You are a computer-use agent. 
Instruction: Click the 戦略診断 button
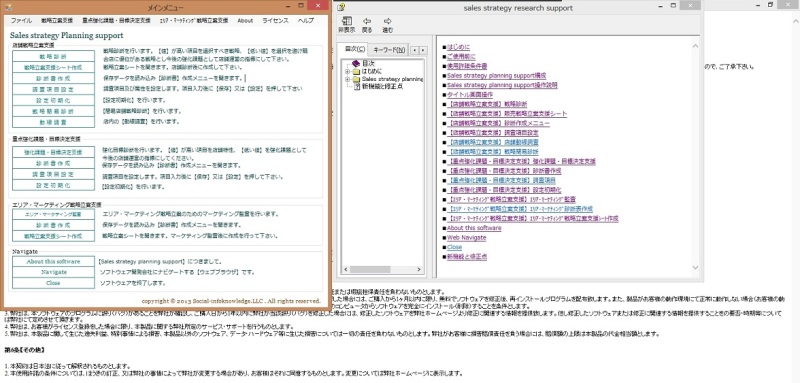coord(54,56)
